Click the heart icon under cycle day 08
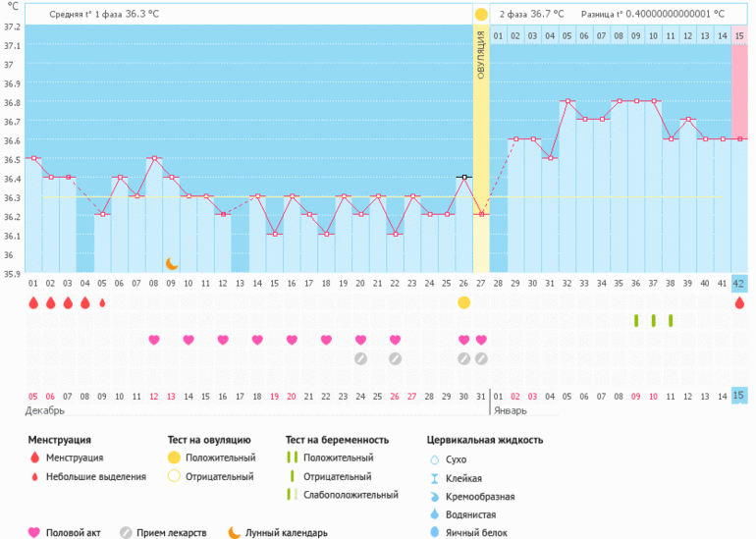The width and height of the screenshot is (756, 539). click(154, 340)
